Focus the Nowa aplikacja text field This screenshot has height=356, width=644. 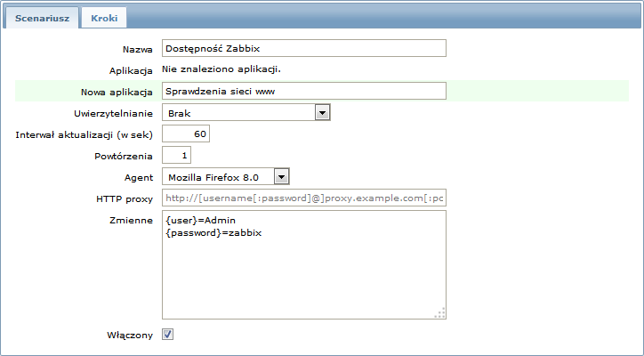(x=304, y=91)
